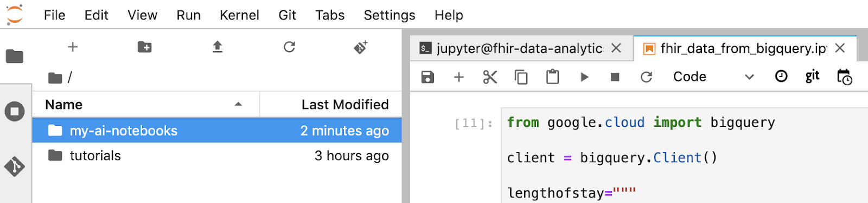Switch to the jupyter@fhir-data-analytics terminal tab
Screen dimensions: 868x203
520,48
